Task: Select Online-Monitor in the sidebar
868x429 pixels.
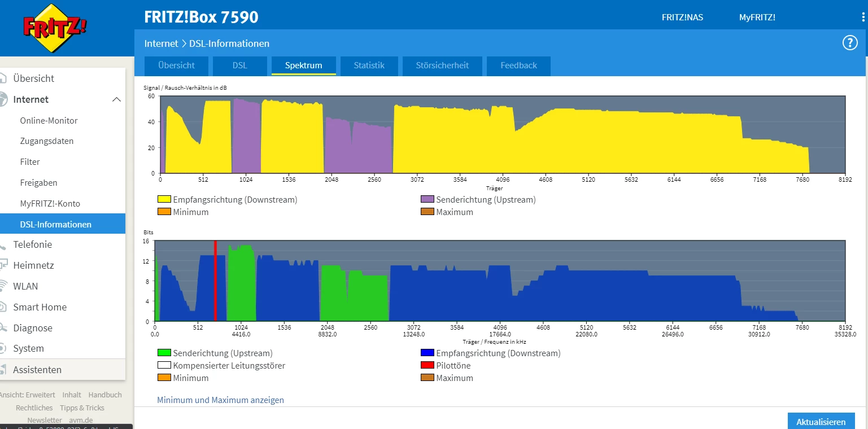Action: 49,120
